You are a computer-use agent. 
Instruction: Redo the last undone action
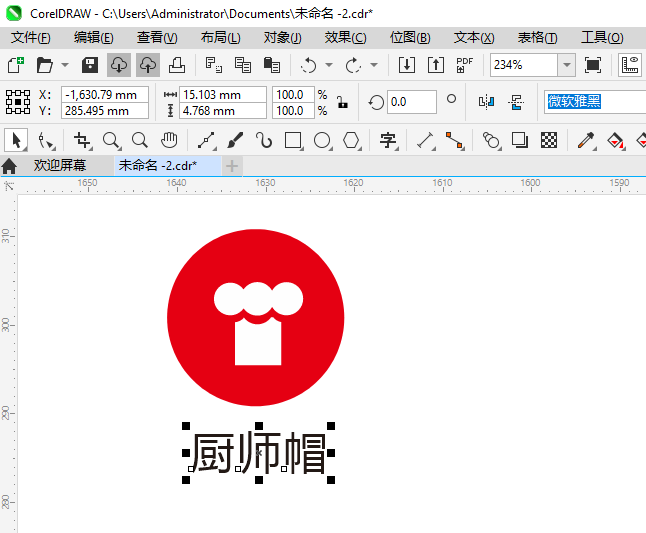pos(353,65)
